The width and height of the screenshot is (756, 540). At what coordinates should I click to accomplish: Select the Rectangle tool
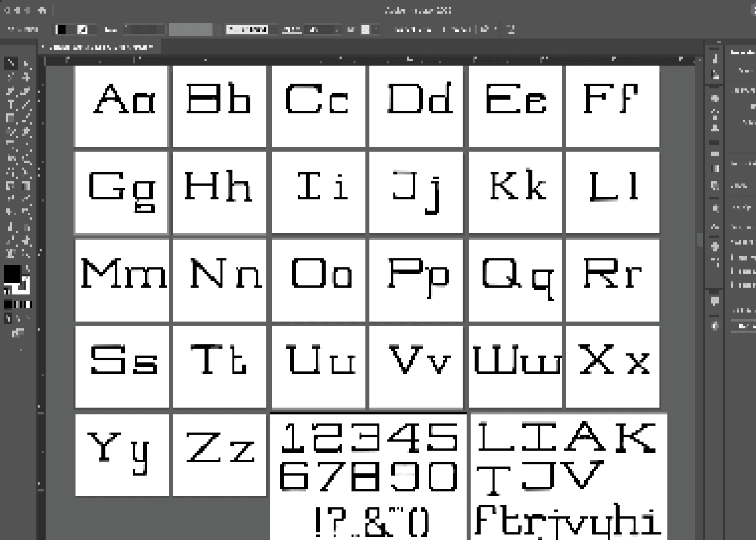pyautogui.click(x=10, y=118)
